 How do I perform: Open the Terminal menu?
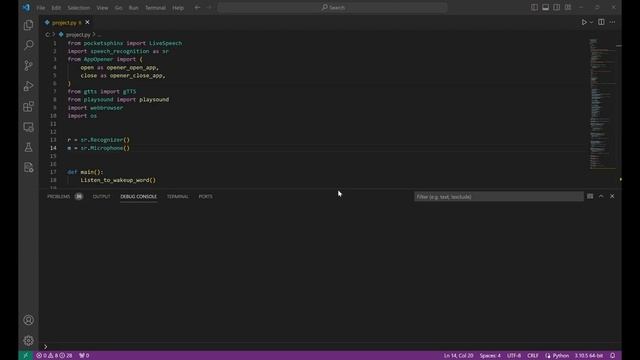[x=156, y=8]
